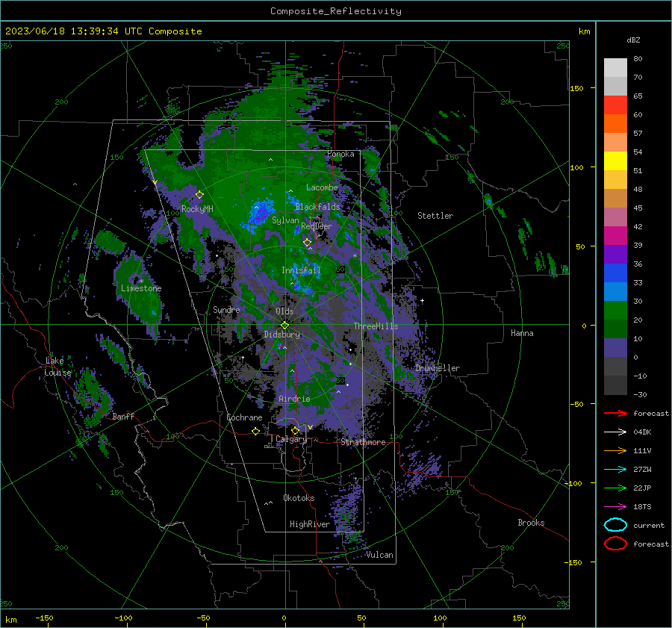
Task: Click the magenta 18TS arrow legend icon
Action: tap(615, 507)
